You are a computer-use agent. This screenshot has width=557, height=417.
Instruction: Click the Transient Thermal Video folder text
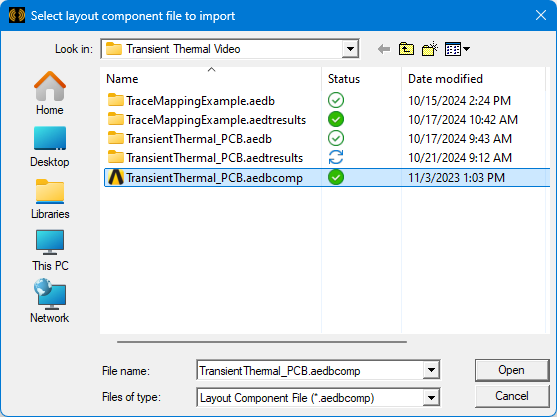[x=183, y=49]
